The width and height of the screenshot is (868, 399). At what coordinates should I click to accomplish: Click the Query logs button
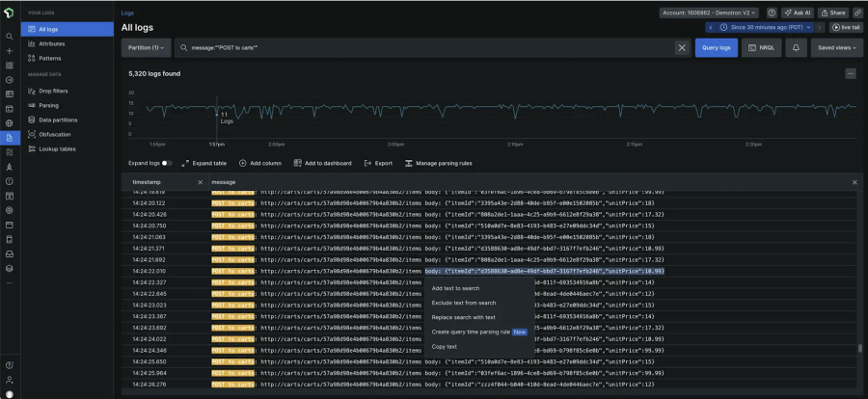click(x=717, y=48)
